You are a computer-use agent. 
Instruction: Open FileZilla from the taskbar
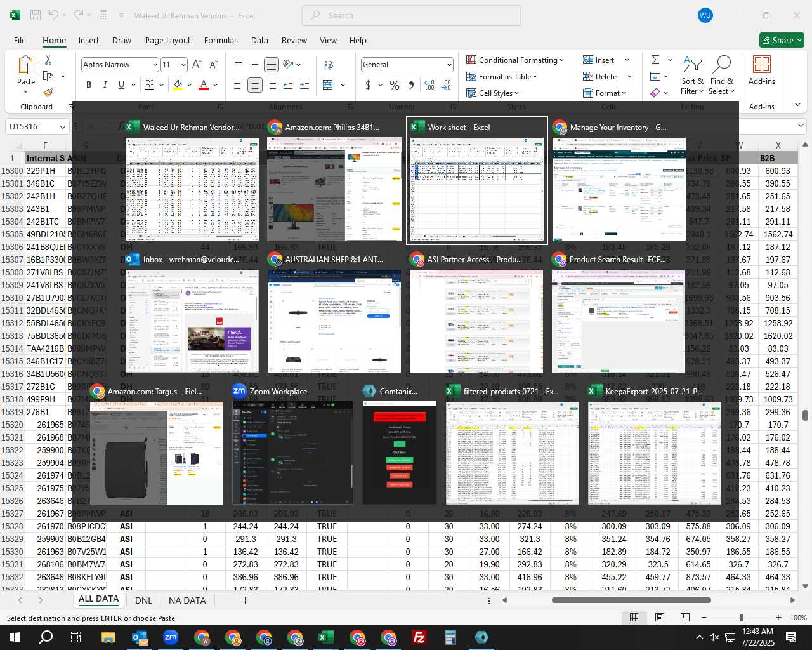(419, 637)
